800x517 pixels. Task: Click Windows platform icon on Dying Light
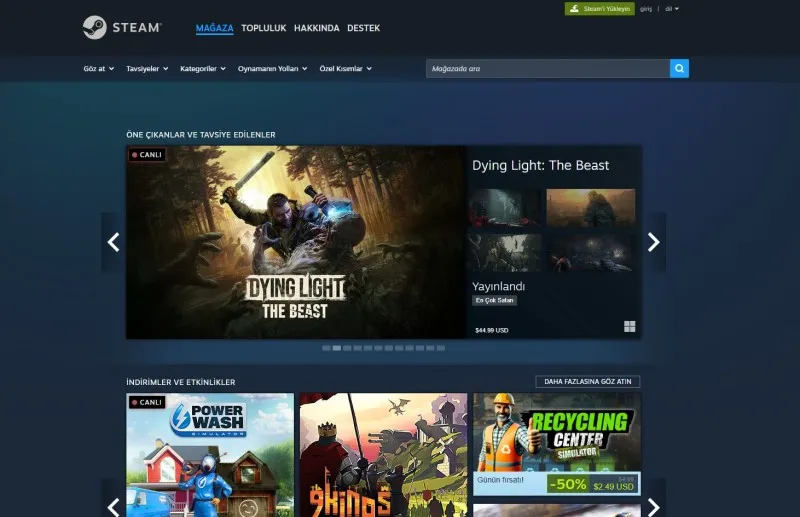(630, 327)
